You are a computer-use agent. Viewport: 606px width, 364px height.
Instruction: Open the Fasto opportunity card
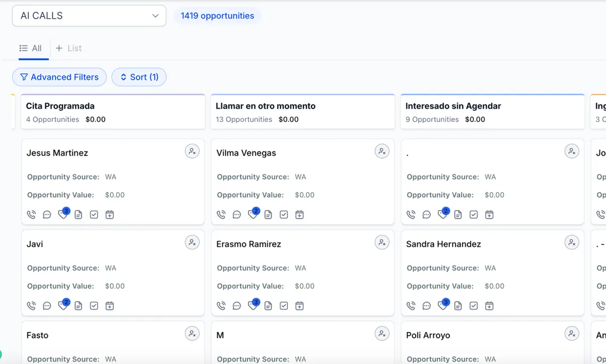click(37, 335)
